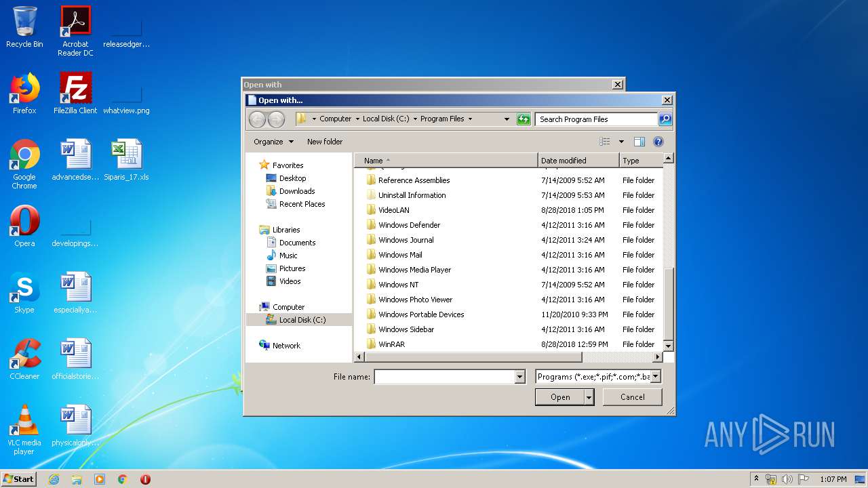The image size is (868, 488).
Task: Click Opera icon in taskbar
Action: (145, 479)
